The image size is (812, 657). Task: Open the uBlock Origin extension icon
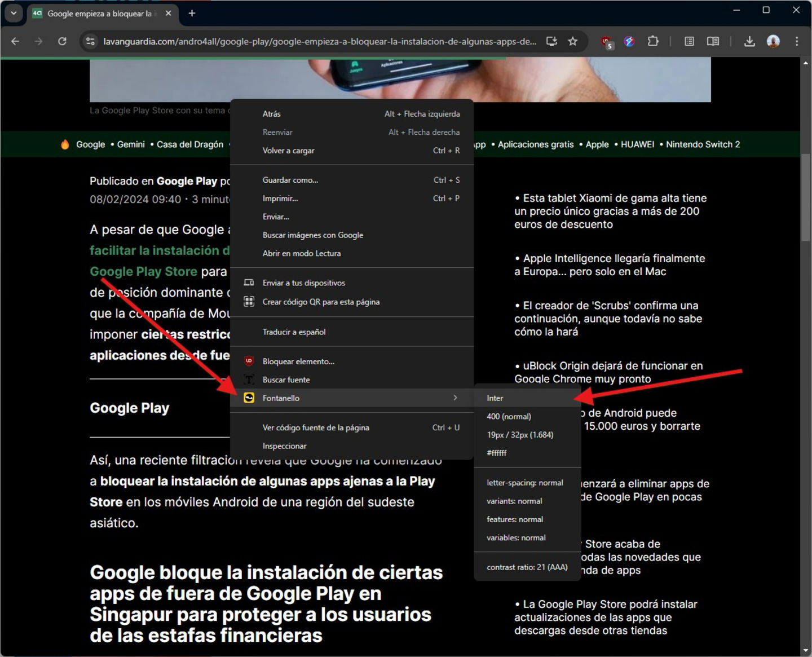pyautogui.click(x=607, y=42)
